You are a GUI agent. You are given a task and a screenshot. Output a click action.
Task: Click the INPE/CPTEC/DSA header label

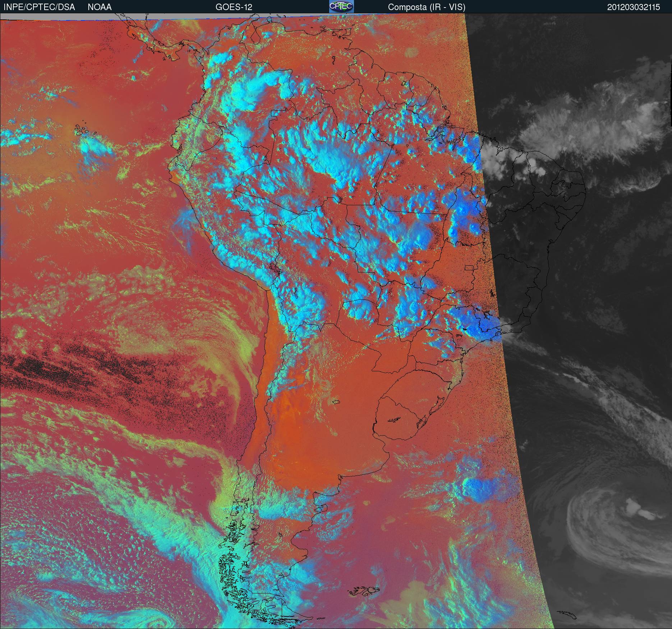[39, 7]
